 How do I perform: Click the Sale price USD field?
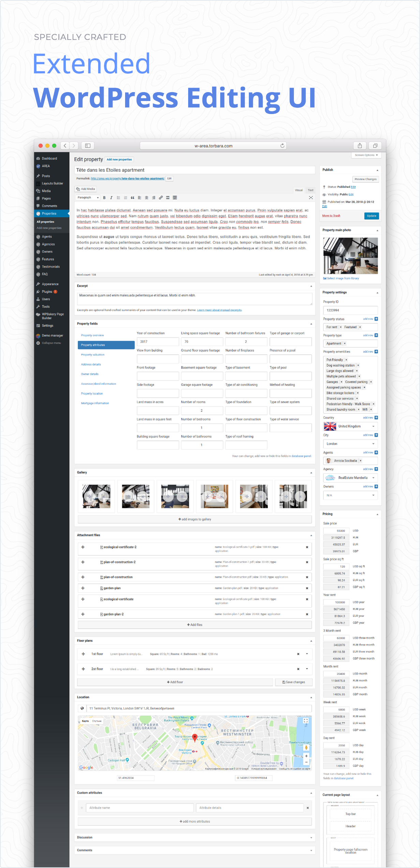[x=336, y=531]
